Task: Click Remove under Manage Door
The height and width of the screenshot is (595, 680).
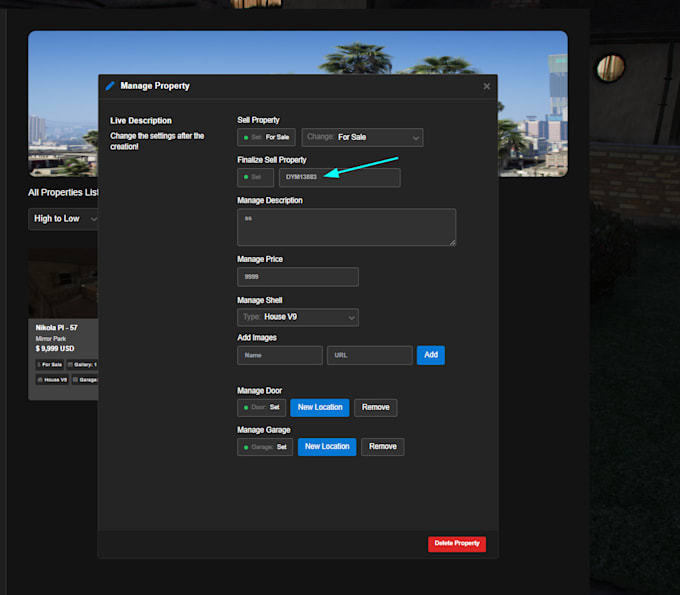Action: pyautogui.click(x=376, y=408)
